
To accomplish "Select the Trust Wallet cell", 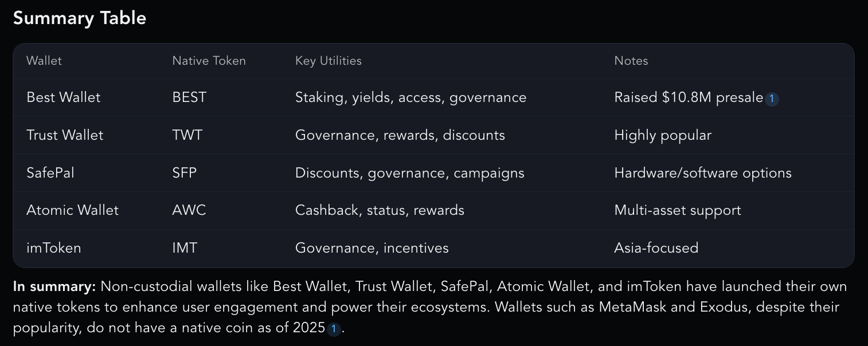I will pos(65,135).
